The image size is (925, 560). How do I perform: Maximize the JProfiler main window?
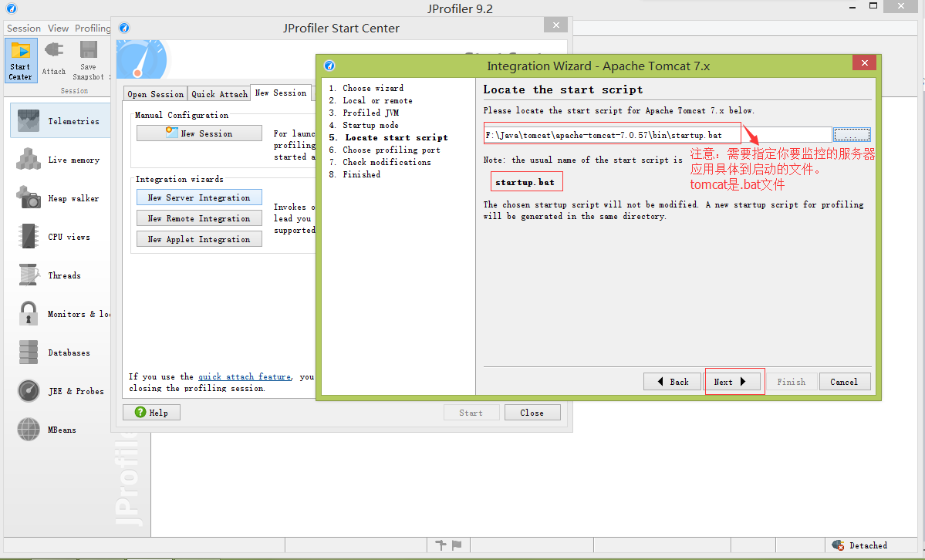tap(873, 6)
